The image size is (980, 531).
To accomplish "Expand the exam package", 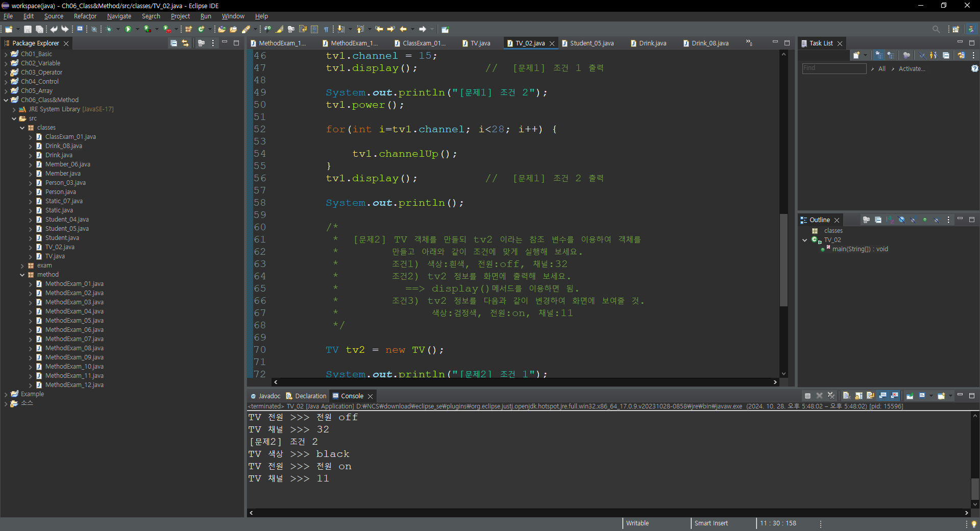I will (x=22, y=265).
